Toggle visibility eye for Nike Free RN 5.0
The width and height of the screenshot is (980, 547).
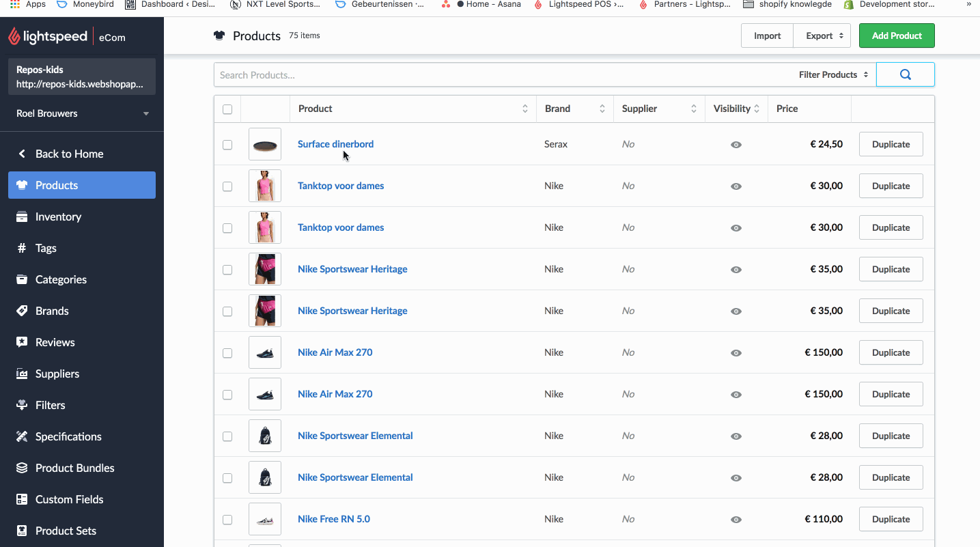click(x=736, y=520)
